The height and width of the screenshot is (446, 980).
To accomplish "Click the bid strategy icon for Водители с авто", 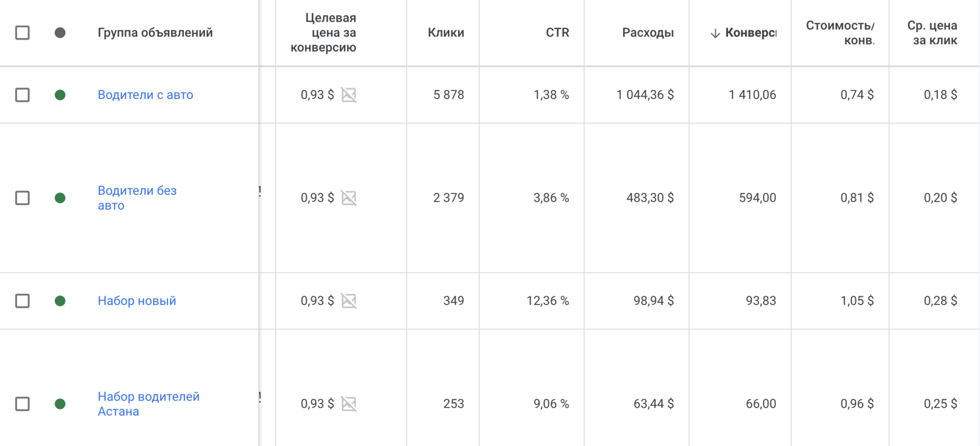I will tap(349, 95).
